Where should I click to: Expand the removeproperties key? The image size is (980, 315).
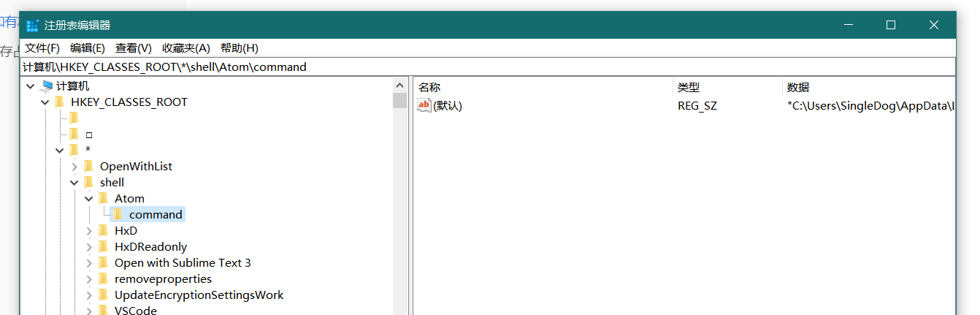pyautogui.click(x=89, y=279)
